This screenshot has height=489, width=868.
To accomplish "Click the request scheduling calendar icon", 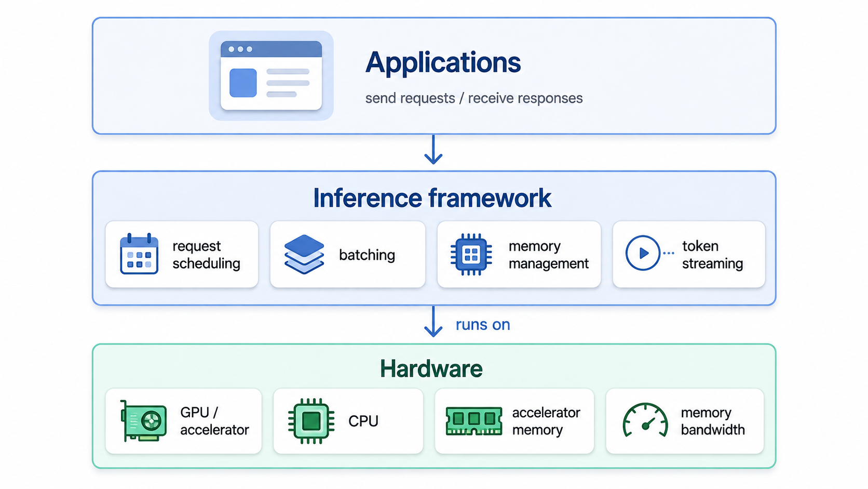I will pyautogui.click(x=139, y=254).
